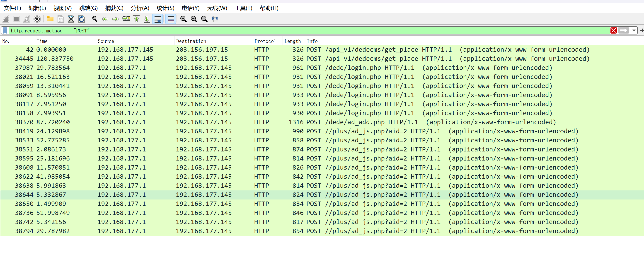Click the display filter input field

(310, 31)
